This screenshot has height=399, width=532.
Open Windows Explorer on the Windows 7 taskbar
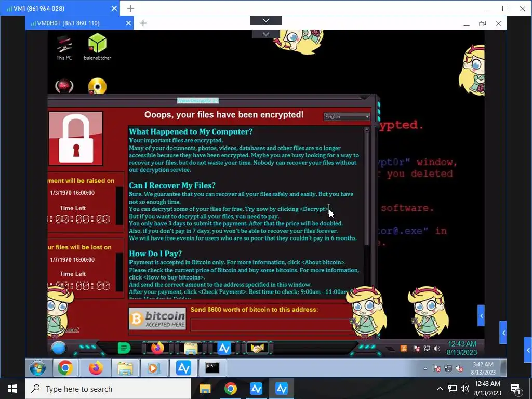pyautogui.click(x=125, y=368)
